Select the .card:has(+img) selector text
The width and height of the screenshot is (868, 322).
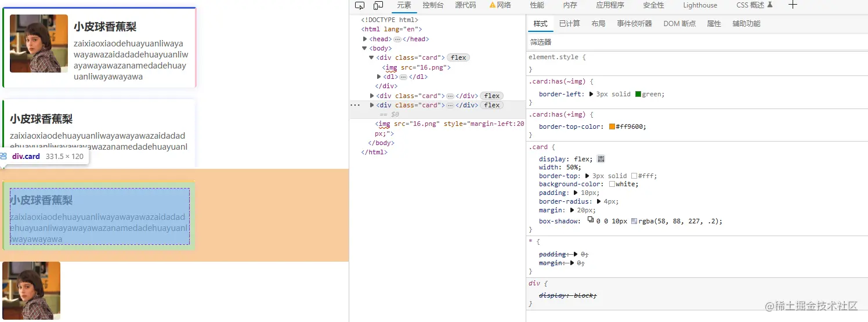click(556, 114)
